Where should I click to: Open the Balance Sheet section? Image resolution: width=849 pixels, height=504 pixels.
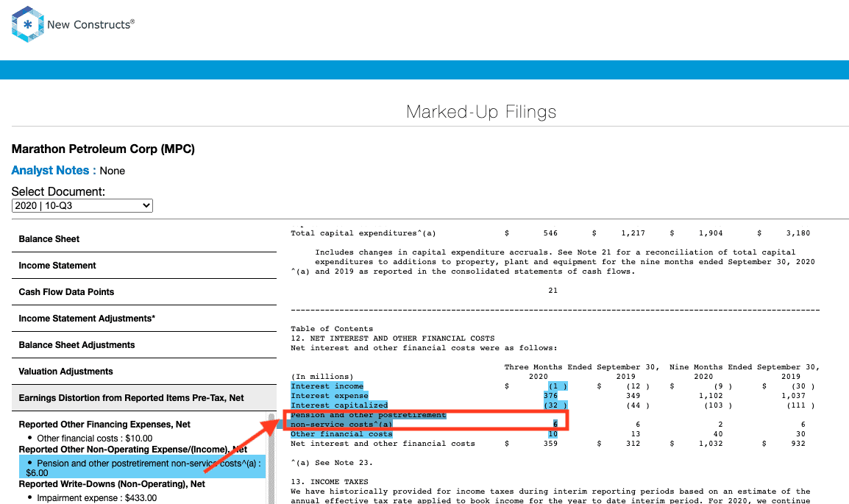pyautogui.click(x=144, y=239)
